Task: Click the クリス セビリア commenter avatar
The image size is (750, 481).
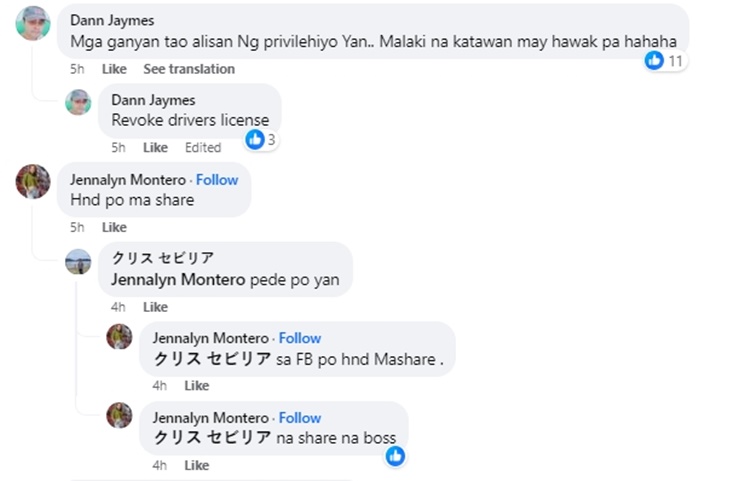Action: [78, 262]
